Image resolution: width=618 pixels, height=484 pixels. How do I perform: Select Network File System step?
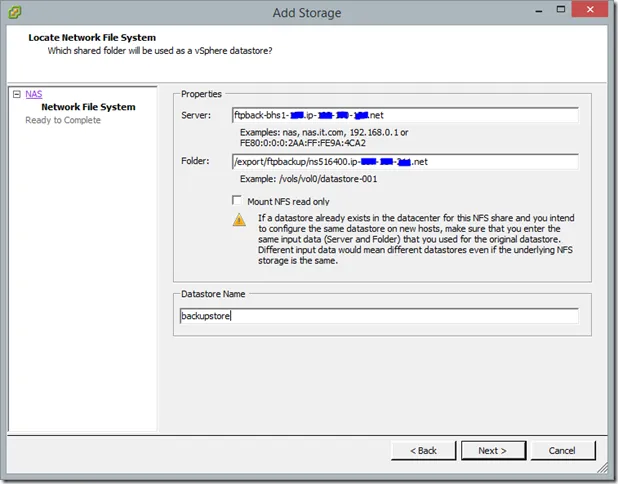click(88, 107)
